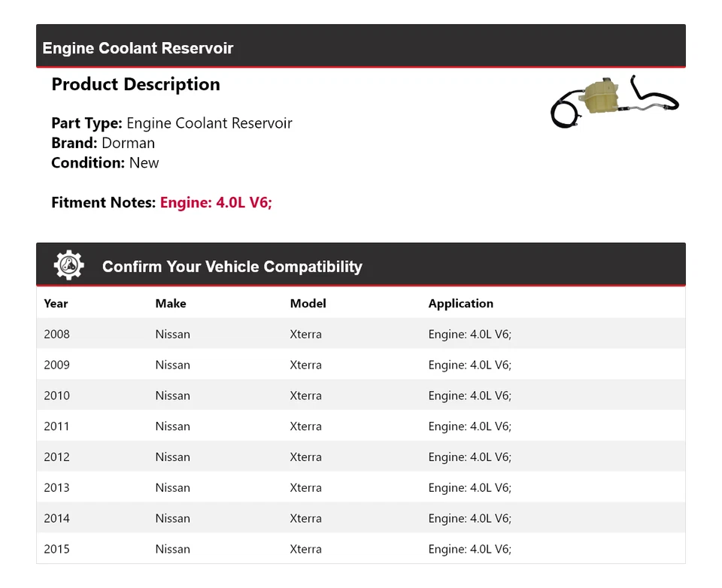Click the Year column header
722x588 pixels.
56,304
